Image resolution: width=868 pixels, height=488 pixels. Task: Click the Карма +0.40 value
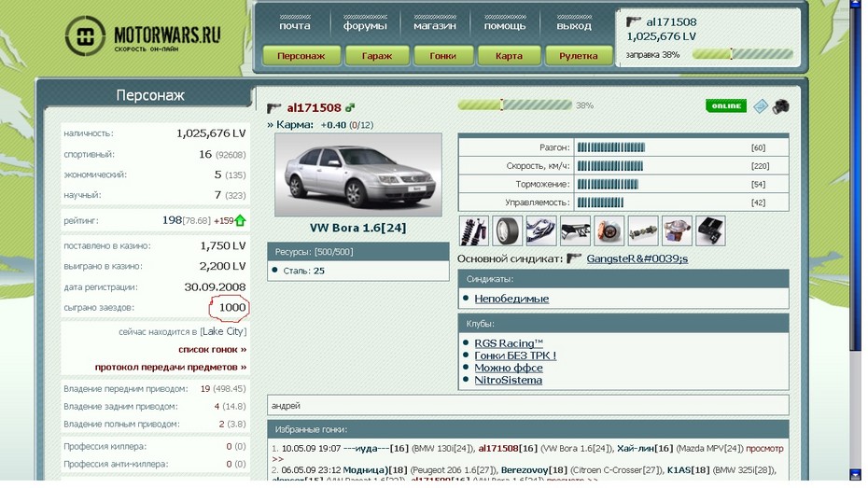[333, 125]
